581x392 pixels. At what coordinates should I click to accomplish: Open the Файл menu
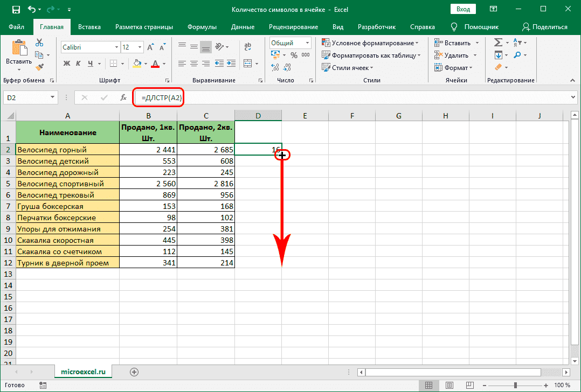(16, 27)
